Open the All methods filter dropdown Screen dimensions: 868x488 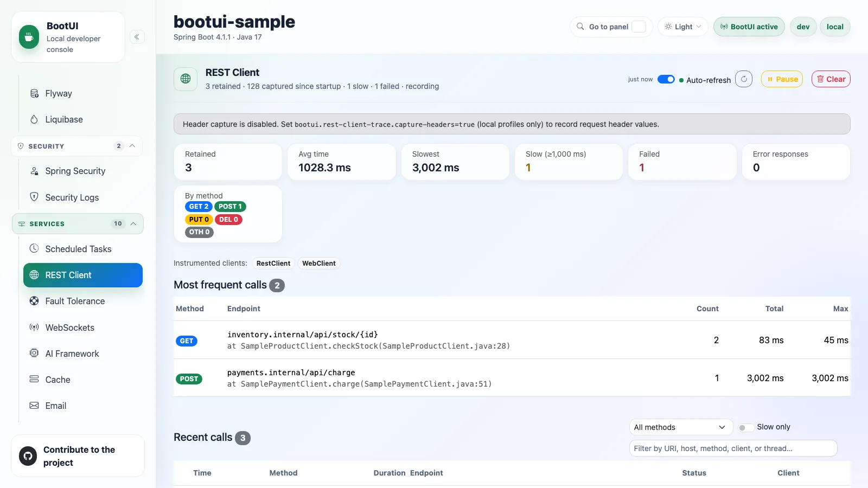681,427
